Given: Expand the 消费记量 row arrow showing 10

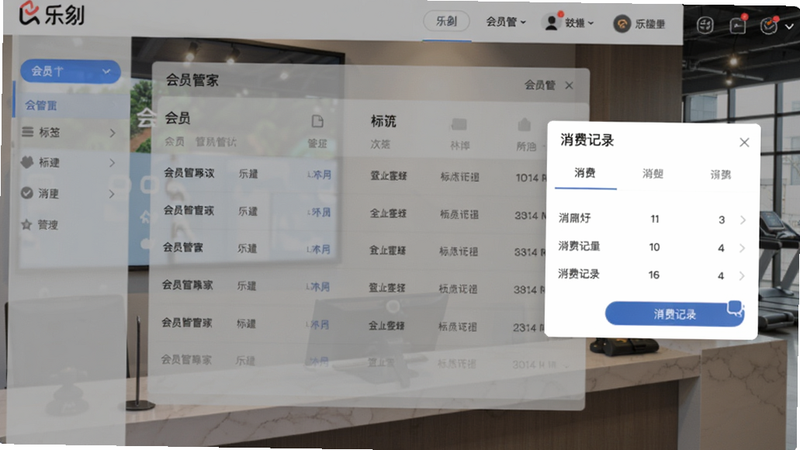Looking at the screenshot, I should tap(742, 248).
